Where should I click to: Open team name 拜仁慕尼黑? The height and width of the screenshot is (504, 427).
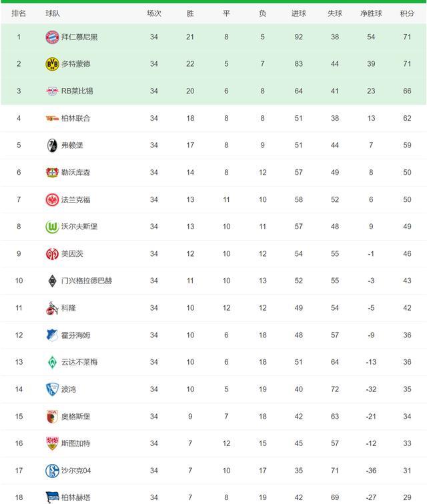[x=79, y=37]
